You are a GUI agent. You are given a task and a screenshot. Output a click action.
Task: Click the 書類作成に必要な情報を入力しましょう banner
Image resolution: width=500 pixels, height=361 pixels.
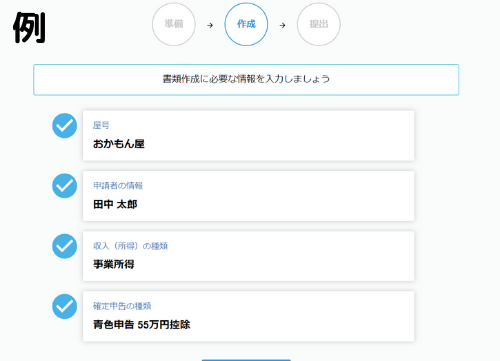pyautogui.click(x=246, y=80)
